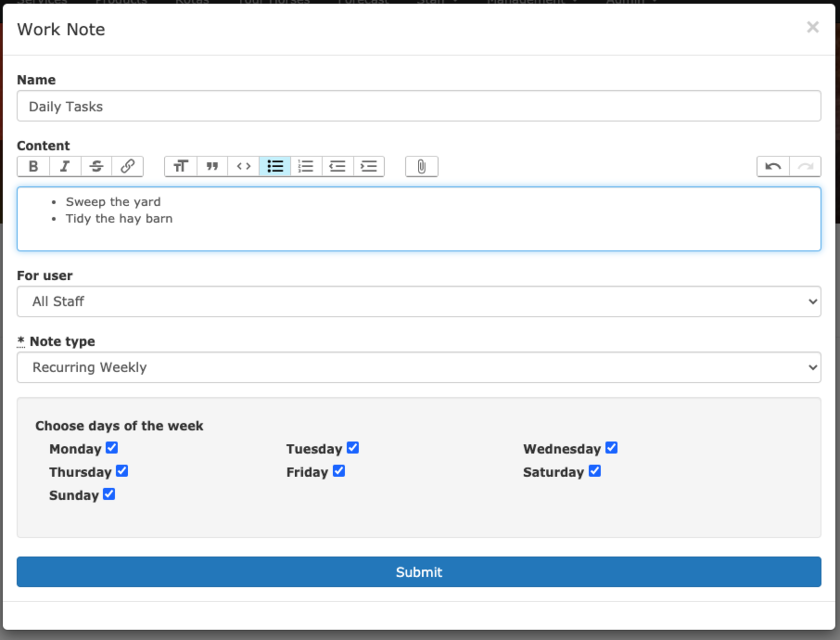Screen dimensions: 840x640
Task: Apply italic formatting
Action: click(x=65, y=166)
